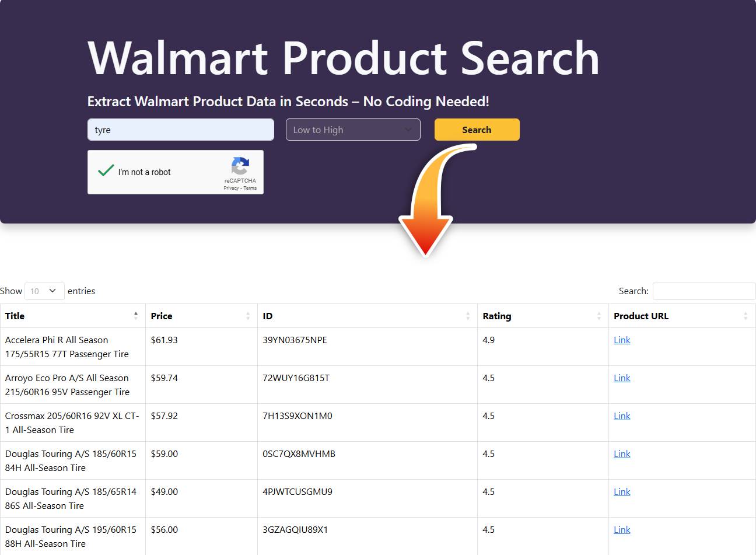Click the yellow Search button
The height and width of the screenshot is (555, 756).
(x=477, y=130)
